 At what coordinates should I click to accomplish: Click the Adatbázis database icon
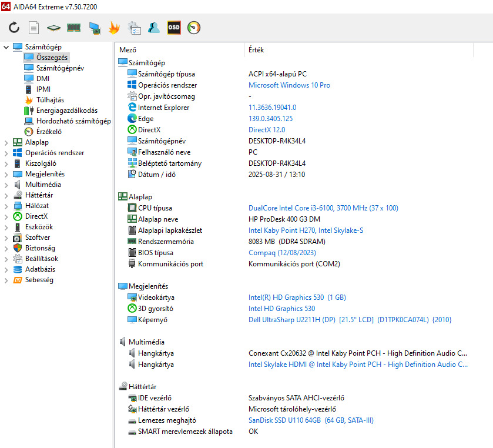click(17, 270)
